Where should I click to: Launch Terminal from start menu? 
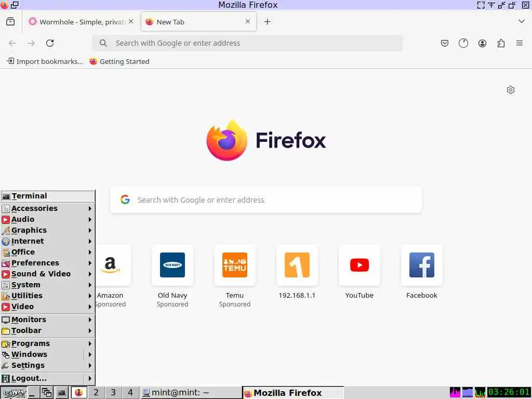coord(47,196)
